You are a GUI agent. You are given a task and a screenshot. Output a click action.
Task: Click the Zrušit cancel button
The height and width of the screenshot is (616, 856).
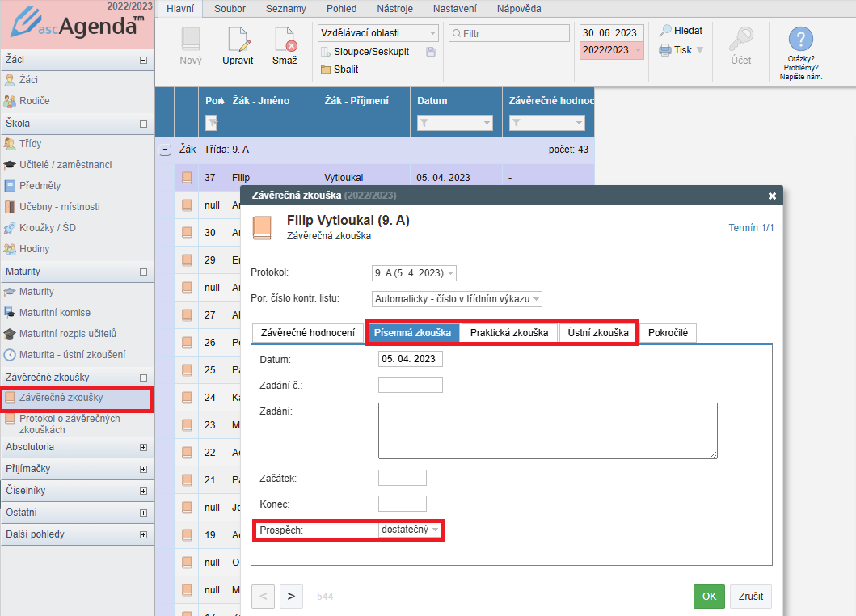pos(751,597)
